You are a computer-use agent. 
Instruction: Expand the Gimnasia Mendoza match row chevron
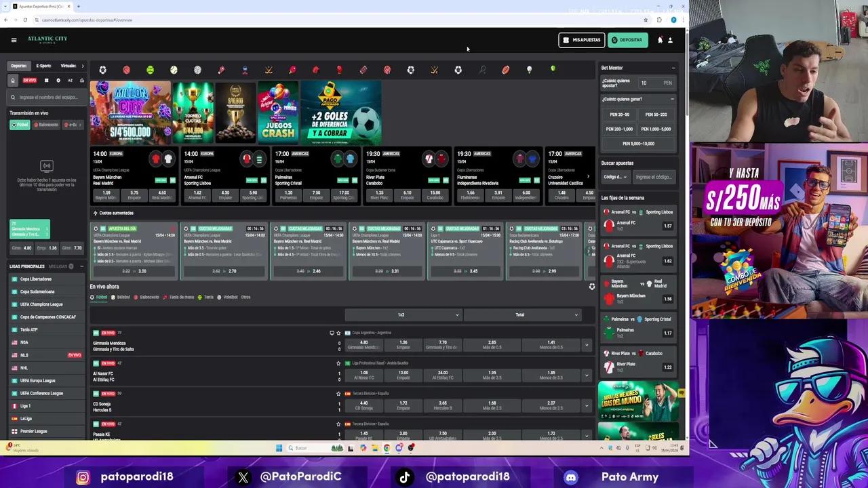coord(587,346)
